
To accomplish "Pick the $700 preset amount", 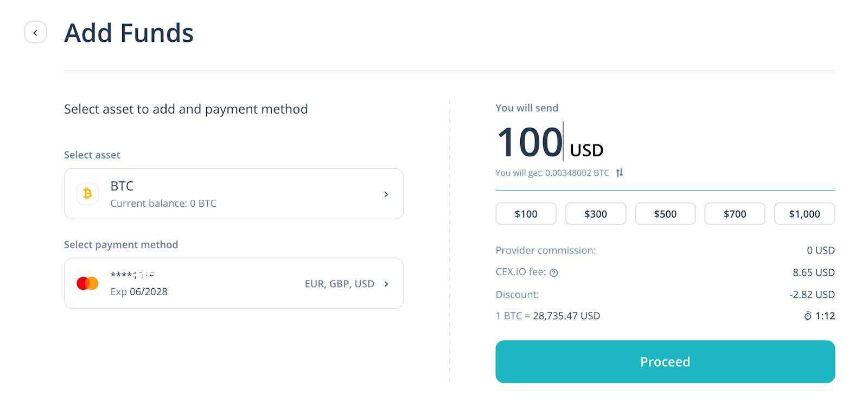I will click(x=735, y=214).
